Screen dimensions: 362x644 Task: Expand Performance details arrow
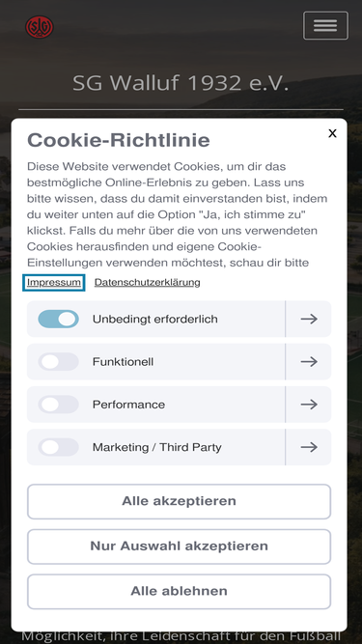(x=309, y=405)
